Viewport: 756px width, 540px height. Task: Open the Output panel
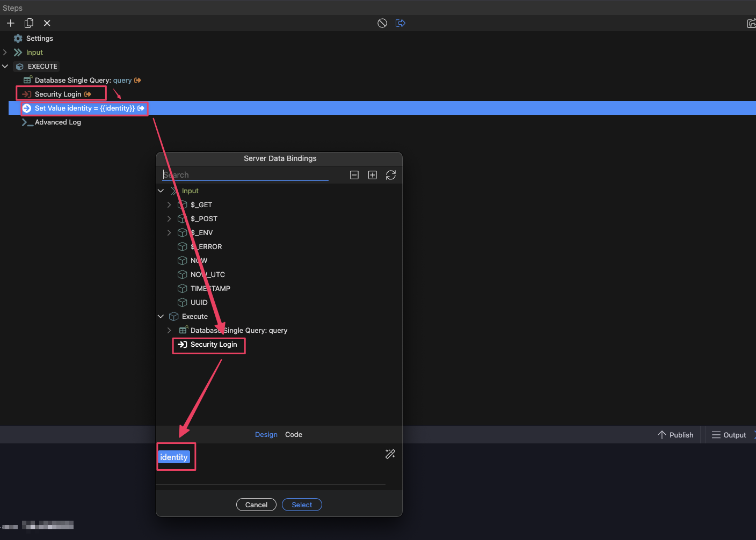coord(729,435)
